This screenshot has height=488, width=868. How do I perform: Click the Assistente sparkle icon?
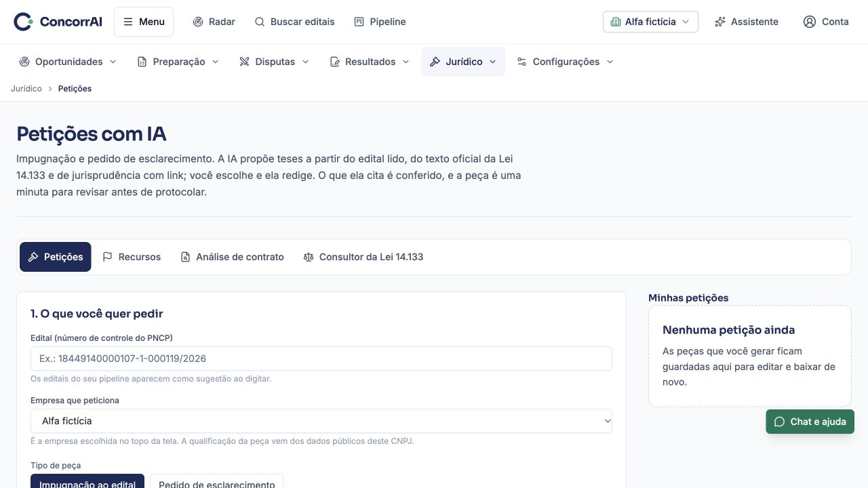point(720,22)
